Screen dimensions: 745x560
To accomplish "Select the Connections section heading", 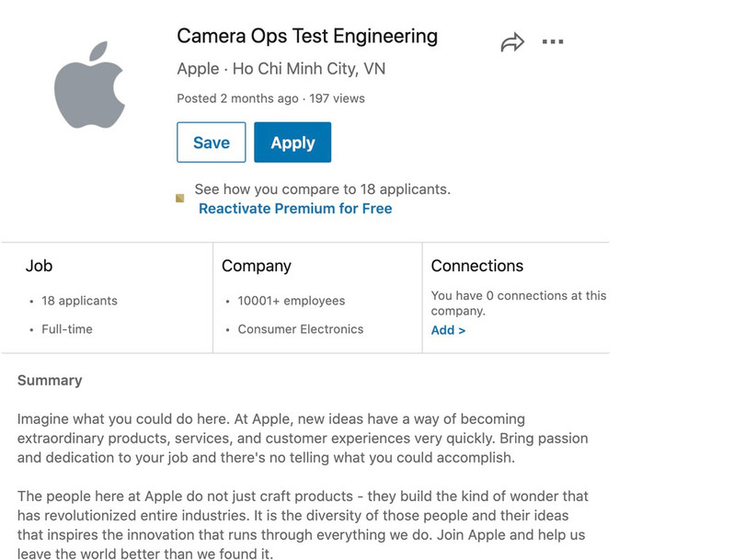I will coord(476,266).
